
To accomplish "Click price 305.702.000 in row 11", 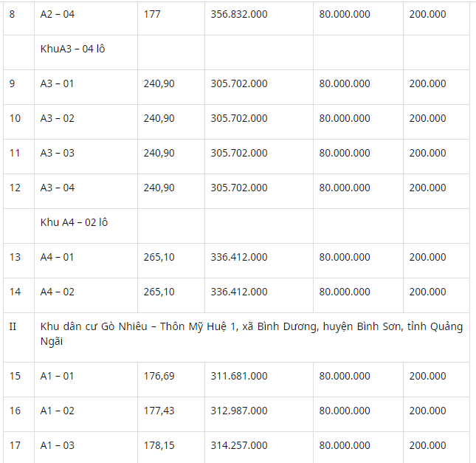I will [x=239, y=153].
